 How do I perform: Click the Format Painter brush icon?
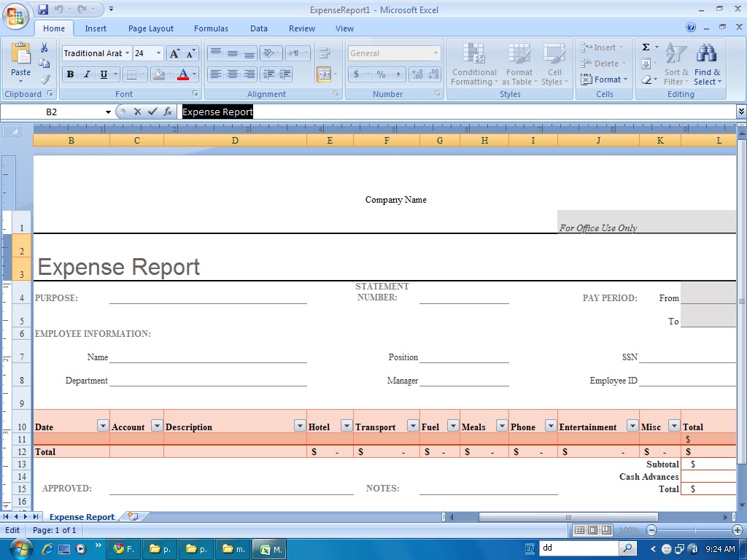(44, 79)
